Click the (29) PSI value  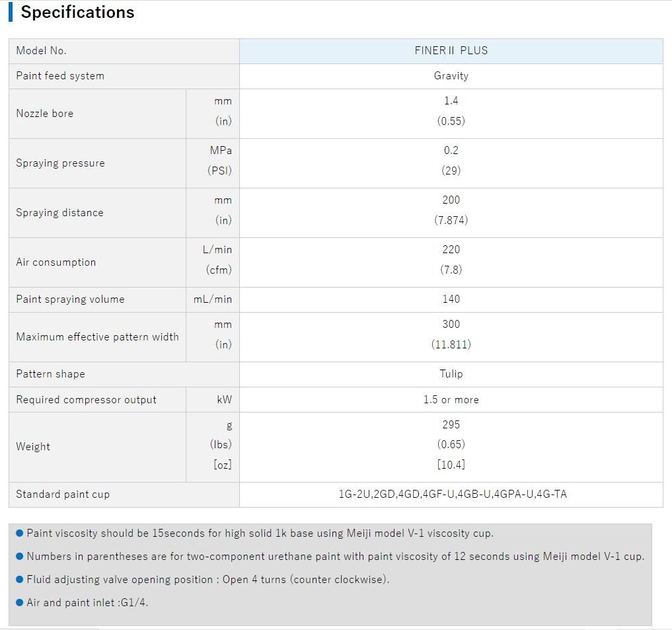pos(451,171)
